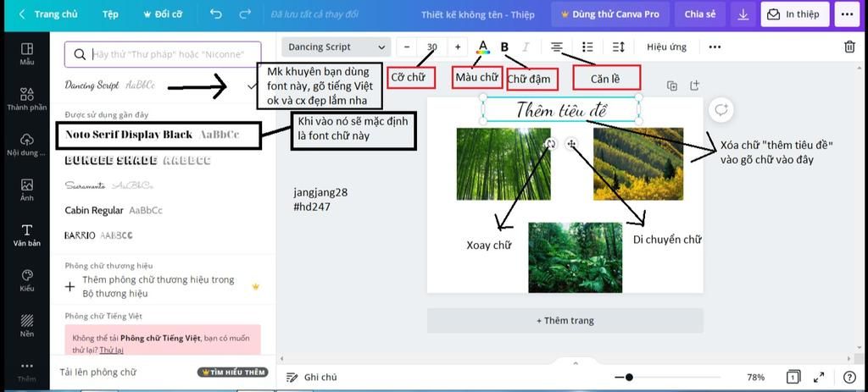The image size is (868, 392).
Task: Click the font search box
Action: 163,54
